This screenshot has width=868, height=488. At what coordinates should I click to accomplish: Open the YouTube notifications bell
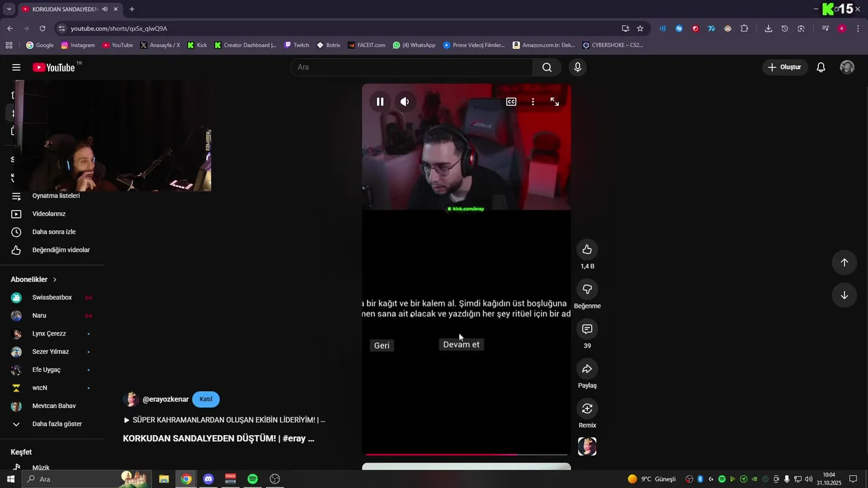click(821, 67)
